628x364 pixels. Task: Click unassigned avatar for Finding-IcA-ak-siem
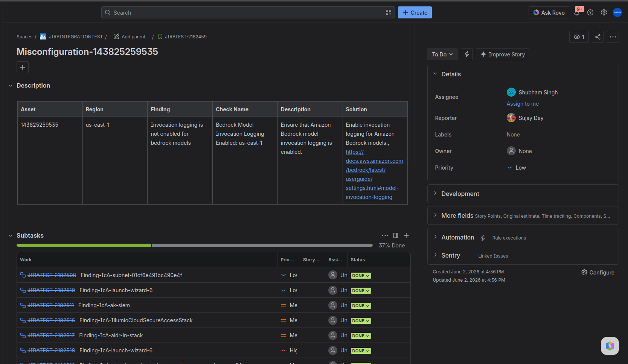tap(333, 305)
